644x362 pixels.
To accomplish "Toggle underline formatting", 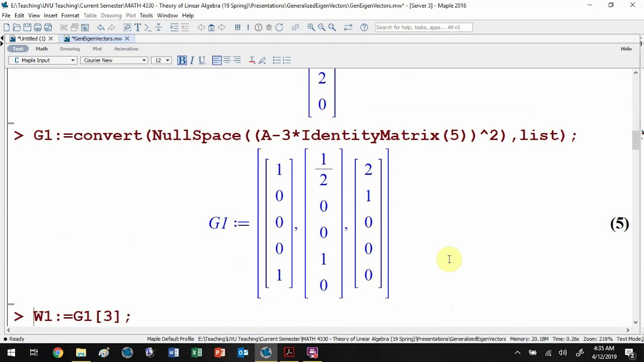I will pos(202,60).
